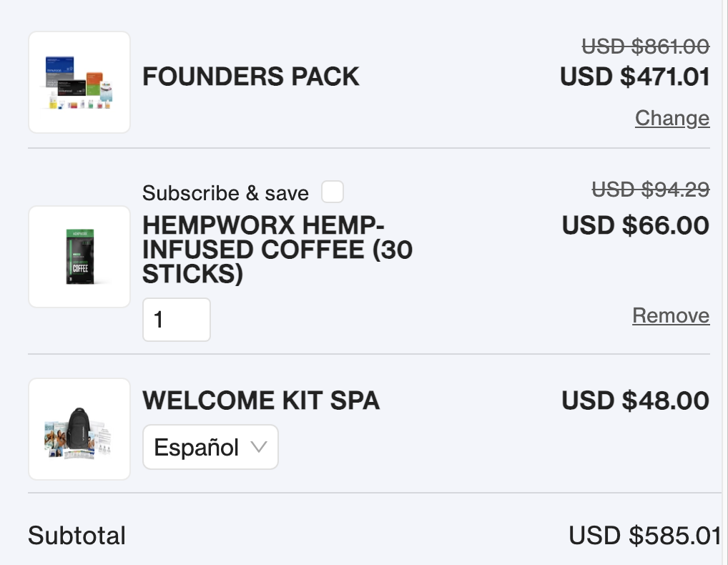Screen dimensions: 728x565
Task: Focus the coffee quantity input field
Action: [x=177, y=320]
